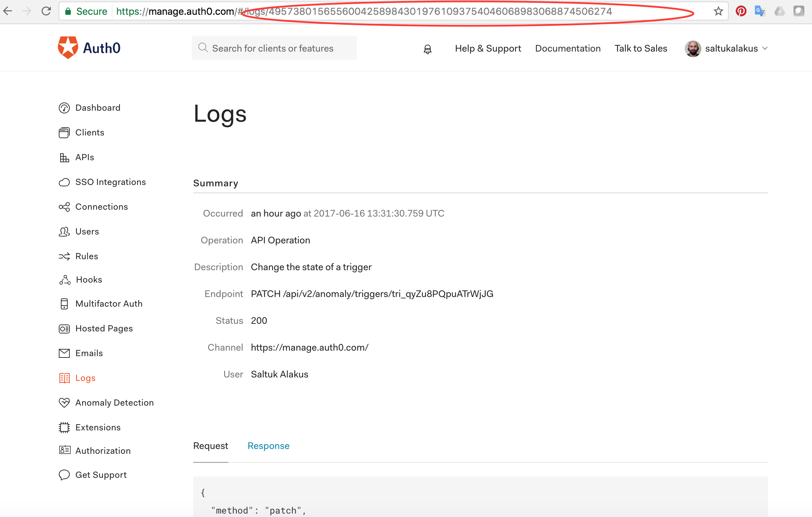Open Google Translate extension icon

coord(759,11)
